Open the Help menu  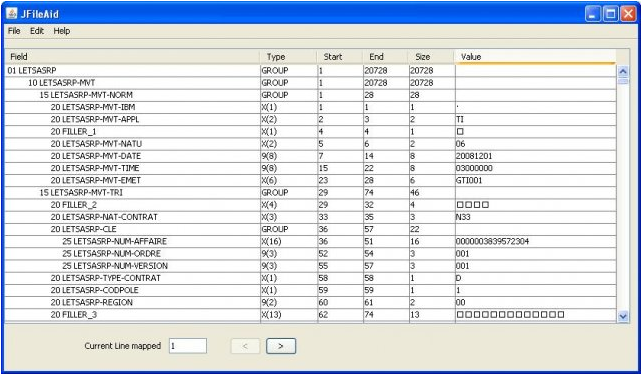[61, 31]
